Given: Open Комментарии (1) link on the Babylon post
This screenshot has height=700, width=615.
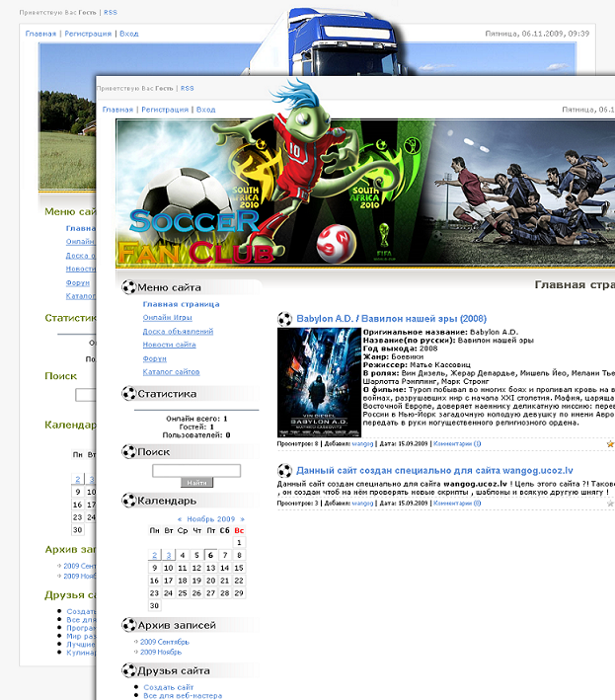Looking at the screenshot, I should coord(457,443).
